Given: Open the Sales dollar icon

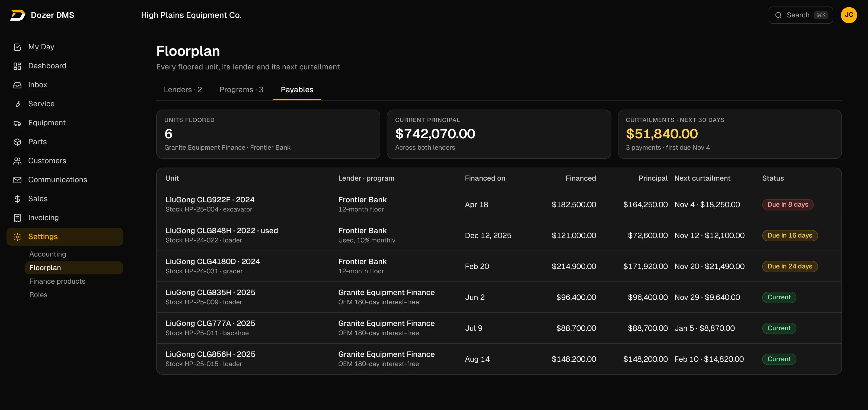Looking at the screenshot, I should click(x=17, y=199).
